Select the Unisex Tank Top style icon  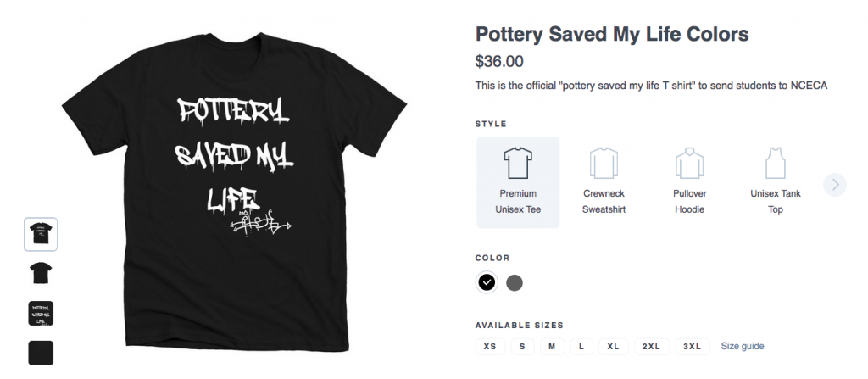(775, 161)
